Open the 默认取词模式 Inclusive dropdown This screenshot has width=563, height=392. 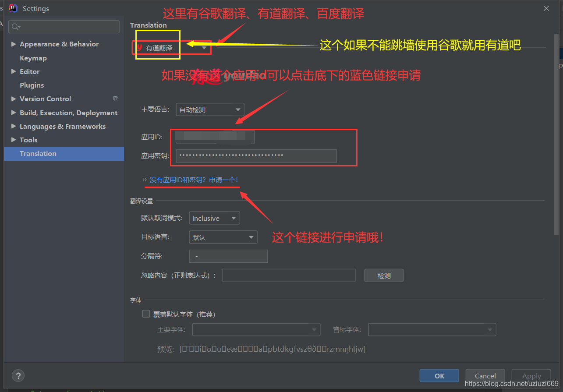pyautogui.click(x=214, y=218)
